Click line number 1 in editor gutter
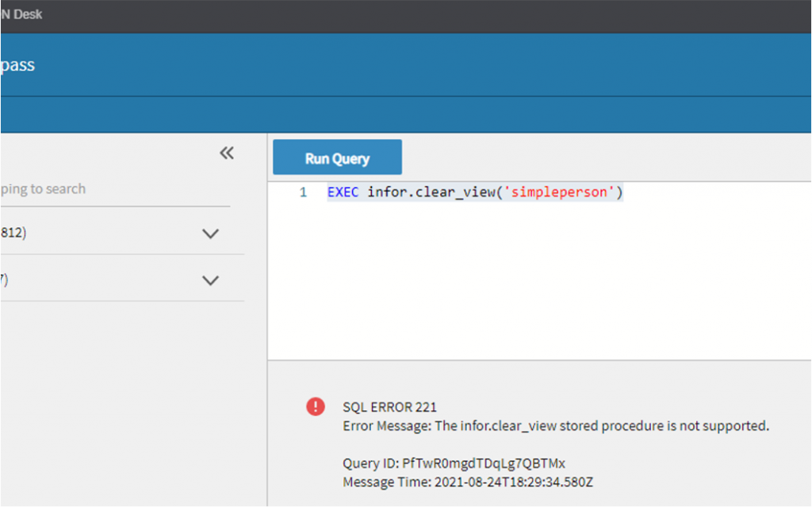The width and height of the screenshot is (812, 507). 303,193
